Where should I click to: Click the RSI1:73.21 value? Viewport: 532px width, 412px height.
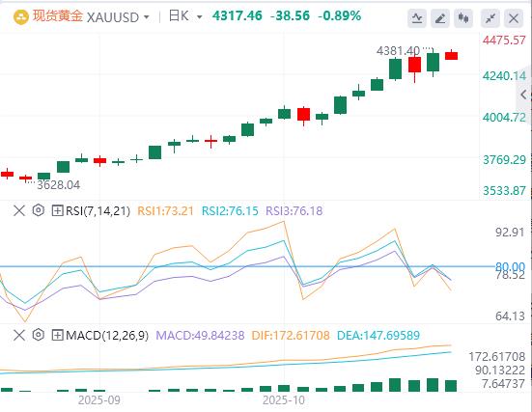165,211
